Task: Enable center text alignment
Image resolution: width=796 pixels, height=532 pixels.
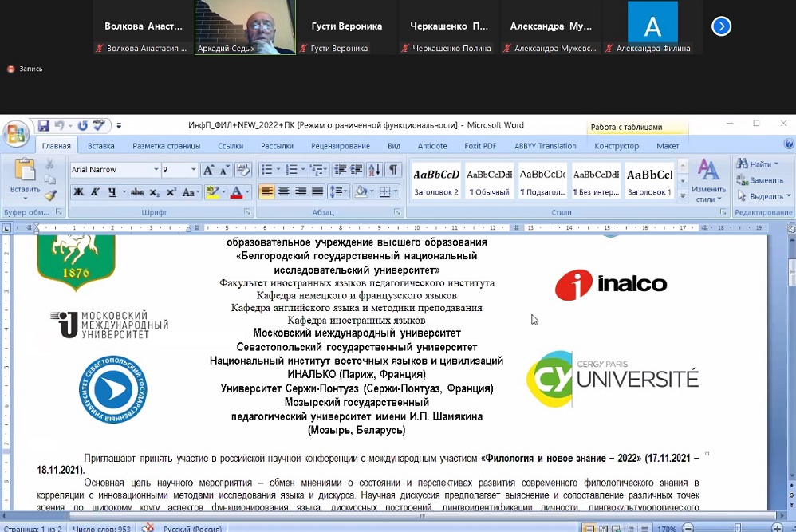Action: [283, 192]
